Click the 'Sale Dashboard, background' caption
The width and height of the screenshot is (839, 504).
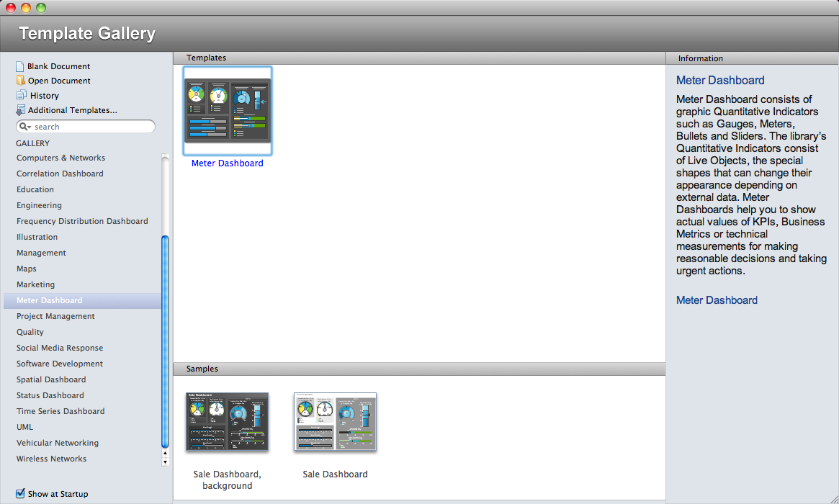[228, 480]
